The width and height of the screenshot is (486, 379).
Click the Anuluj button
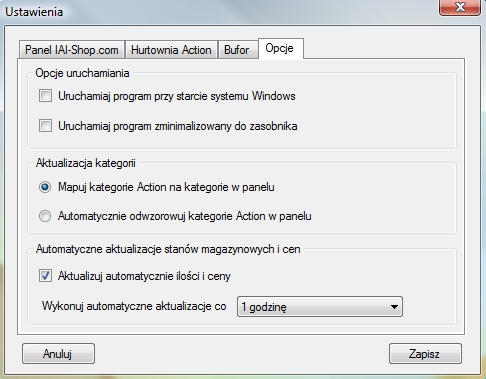(58, 353)
